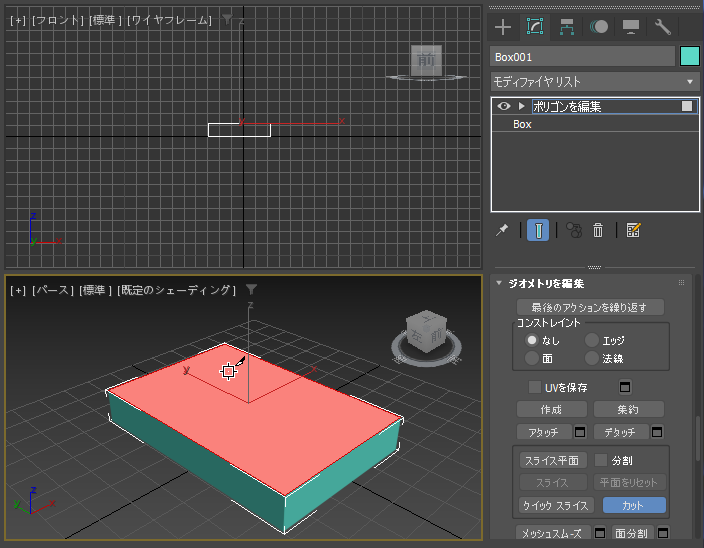Open the Motion command panel tab

599,27
